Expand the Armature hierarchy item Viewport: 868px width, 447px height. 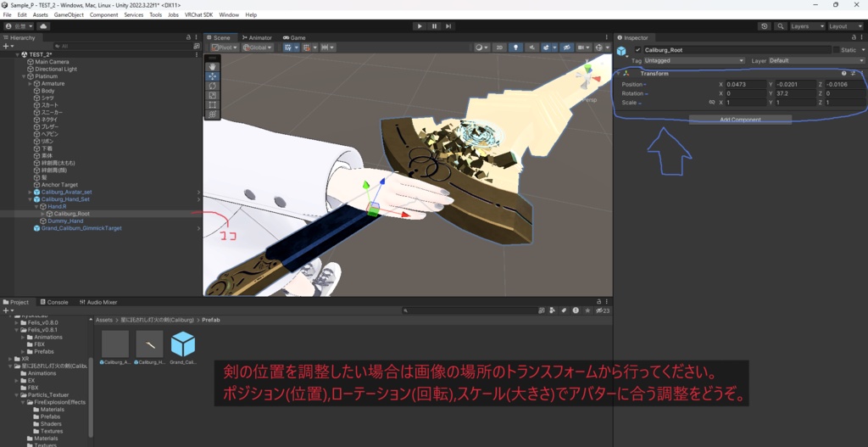point(31,84)
